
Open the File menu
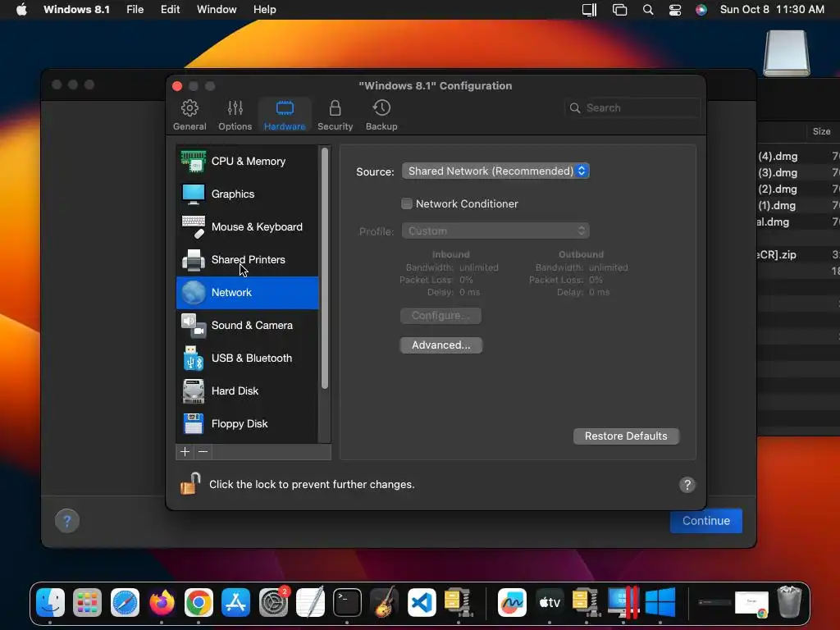coord(135,10)
